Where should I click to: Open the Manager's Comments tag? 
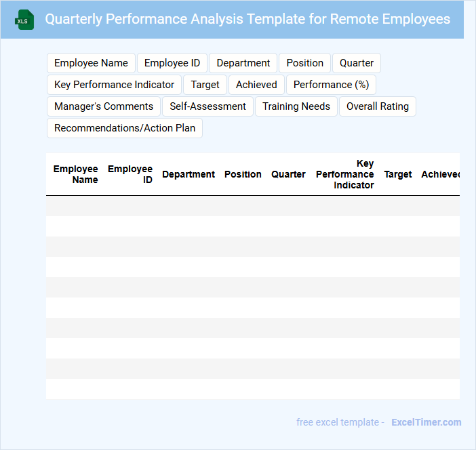pos(104,106)
